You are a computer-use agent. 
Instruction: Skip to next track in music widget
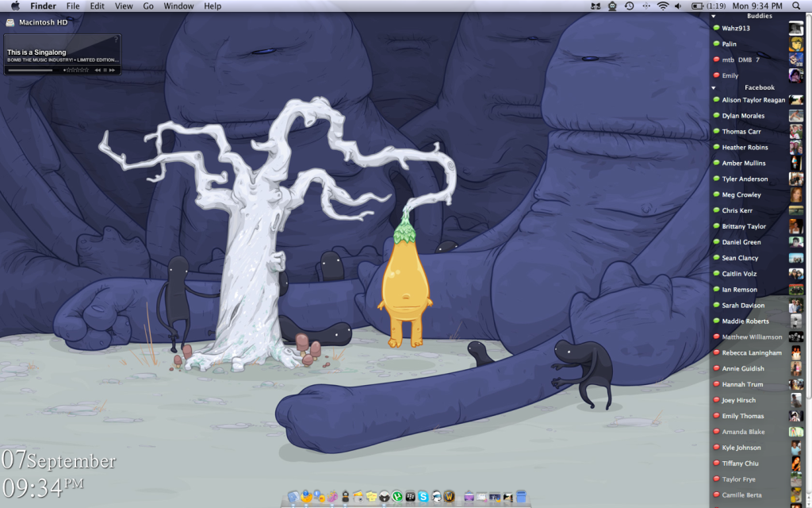tap(112, 70)
